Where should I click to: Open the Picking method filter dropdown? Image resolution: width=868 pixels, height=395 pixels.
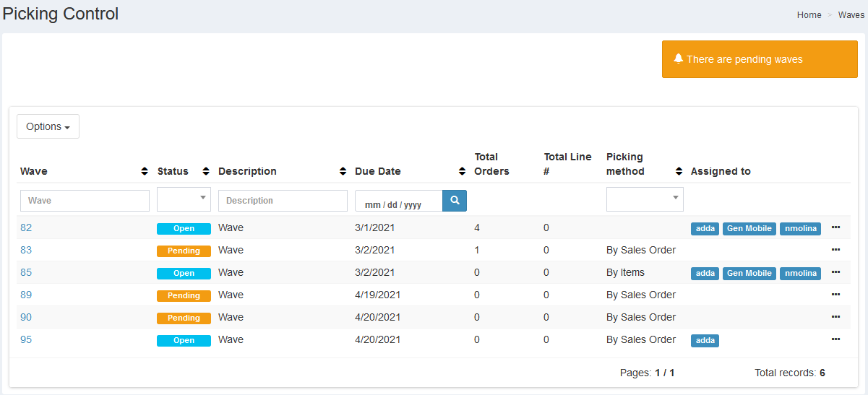645,199
